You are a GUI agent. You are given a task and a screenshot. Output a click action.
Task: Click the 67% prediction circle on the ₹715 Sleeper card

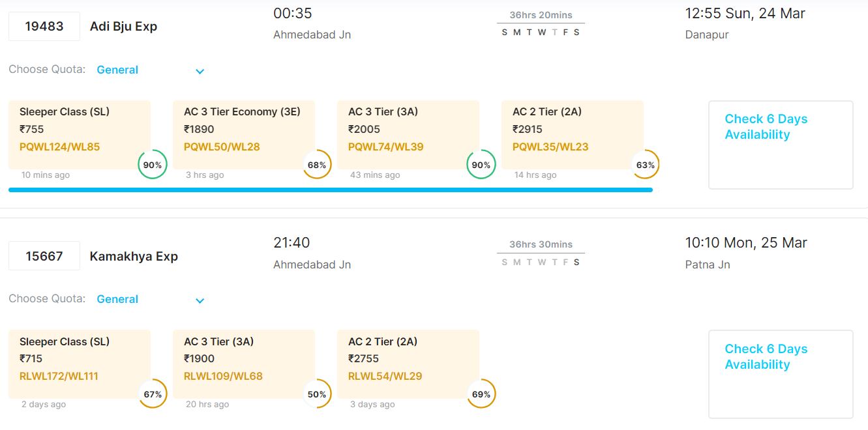coord(153,394)
